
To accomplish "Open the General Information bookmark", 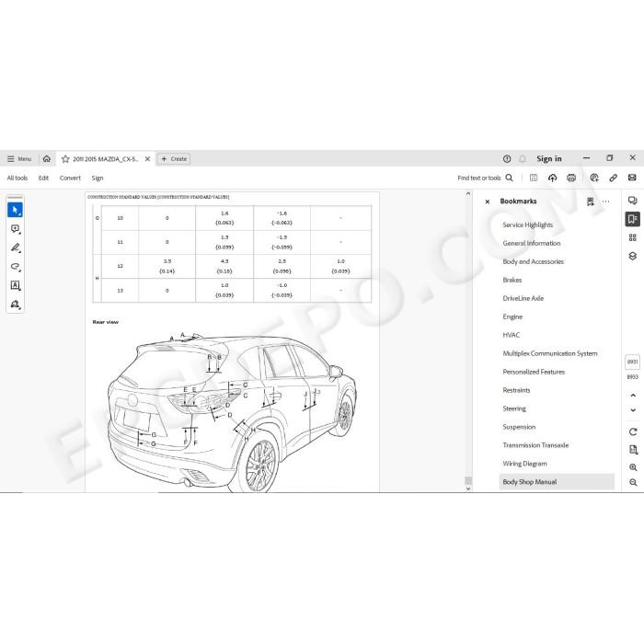I will 532,243.
